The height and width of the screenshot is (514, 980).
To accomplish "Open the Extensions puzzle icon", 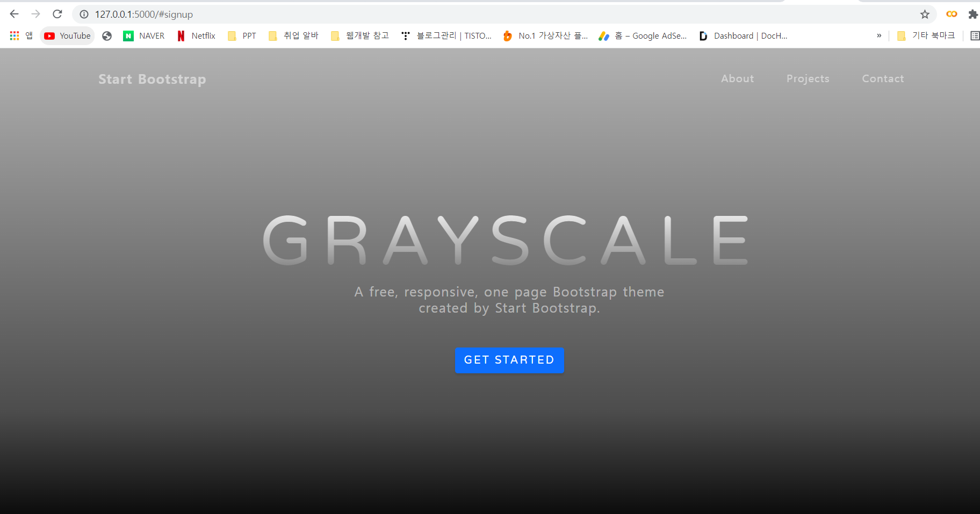I will point(972,14).
